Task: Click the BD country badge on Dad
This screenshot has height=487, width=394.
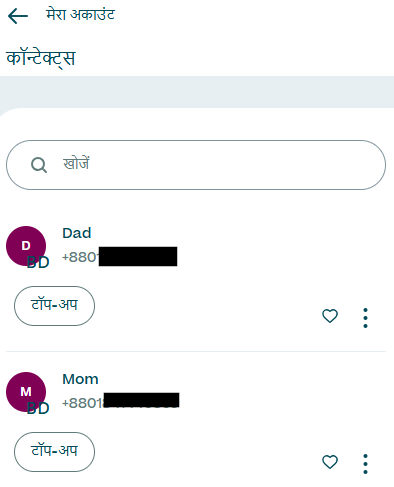Action: pos(38,263)
